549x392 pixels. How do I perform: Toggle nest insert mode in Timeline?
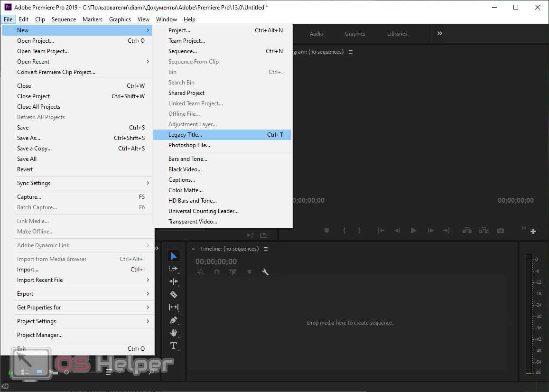(201, 272)
